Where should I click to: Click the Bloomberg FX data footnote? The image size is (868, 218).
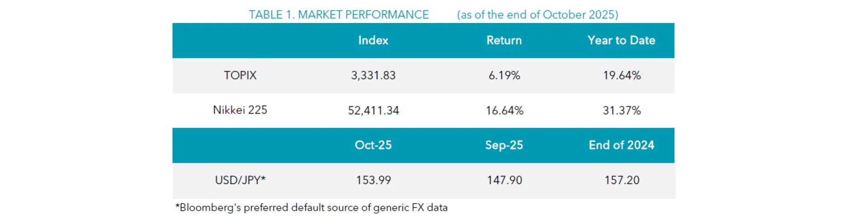coord(311,208)
